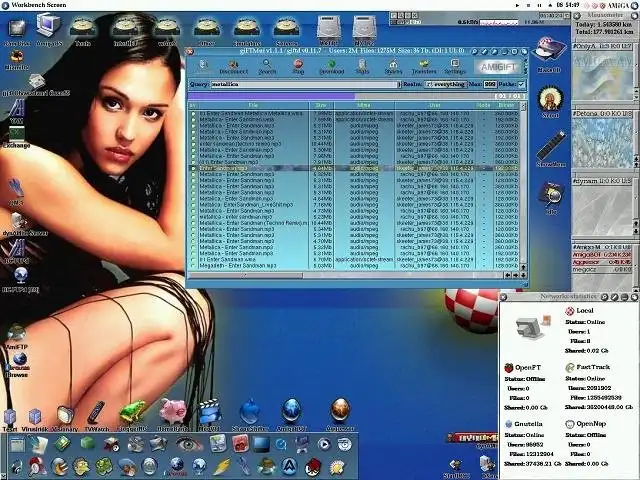
Task: Select the Megadeth - Enter Sandman.mp3 row
Action: pos(353,266)
